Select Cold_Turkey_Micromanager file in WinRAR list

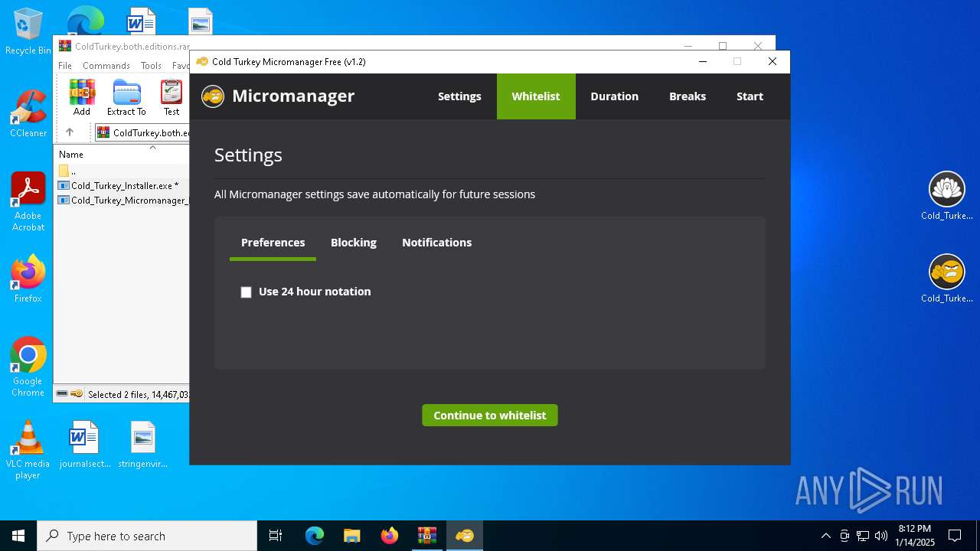tap(124, 201)
